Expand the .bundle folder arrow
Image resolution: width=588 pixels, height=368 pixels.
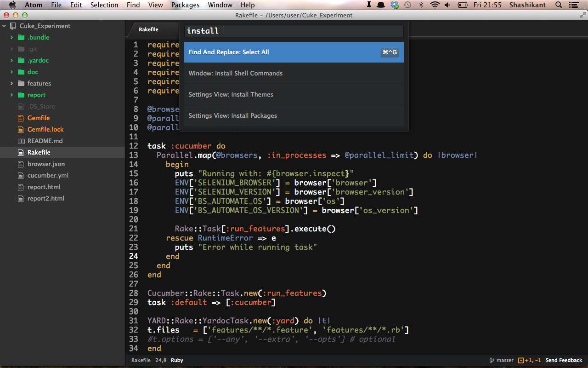[x=12, y=37]
